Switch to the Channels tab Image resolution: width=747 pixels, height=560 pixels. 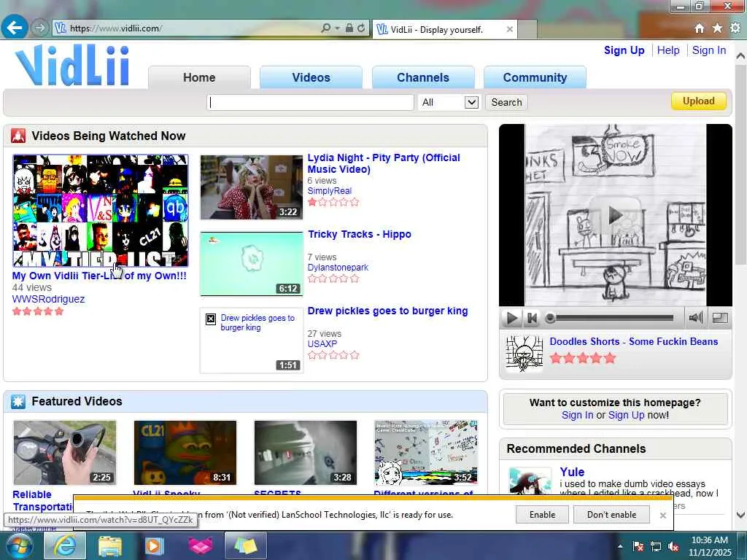(423, 77)
